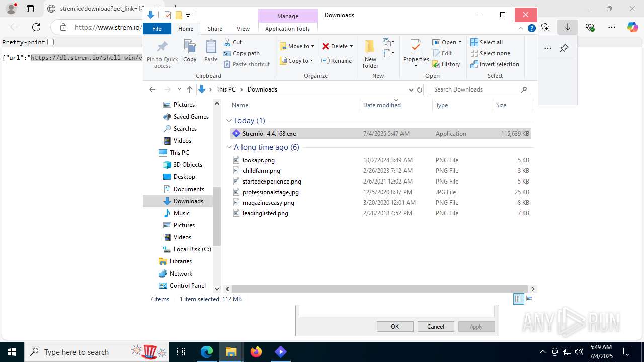Select professionalstage.jpg file
Viewport: 644px width, 362px height.
(x=380, y=192)
